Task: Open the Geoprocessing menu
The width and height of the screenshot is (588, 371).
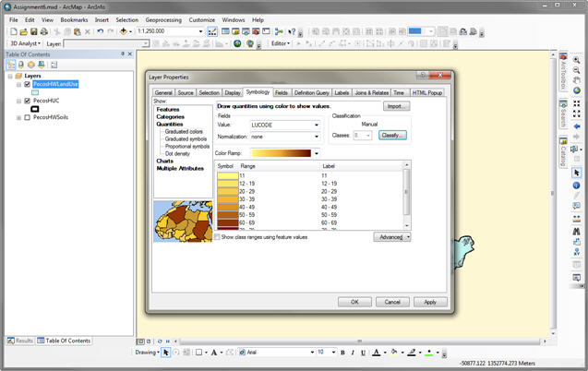Action: coord(163,20)
